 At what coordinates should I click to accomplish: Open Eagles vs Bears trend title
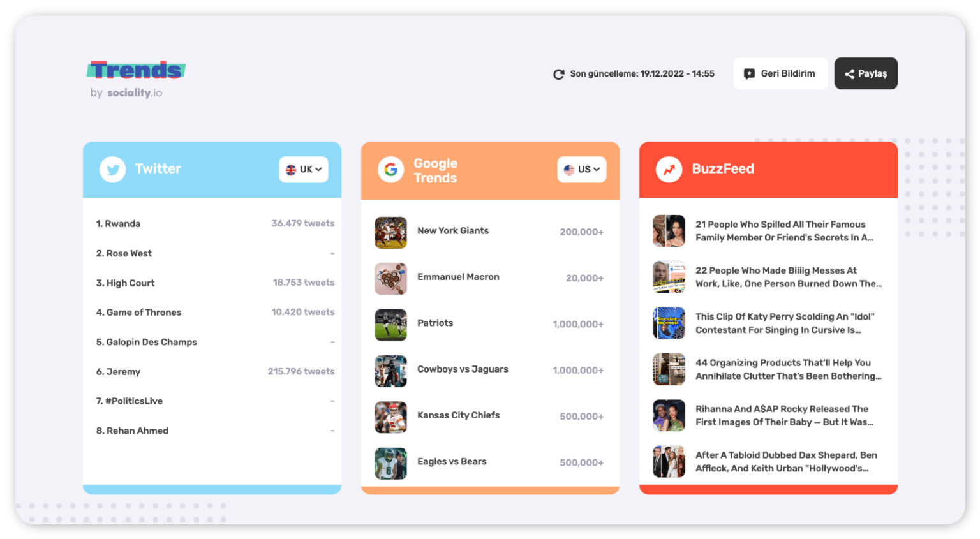(x=452, y=462)
